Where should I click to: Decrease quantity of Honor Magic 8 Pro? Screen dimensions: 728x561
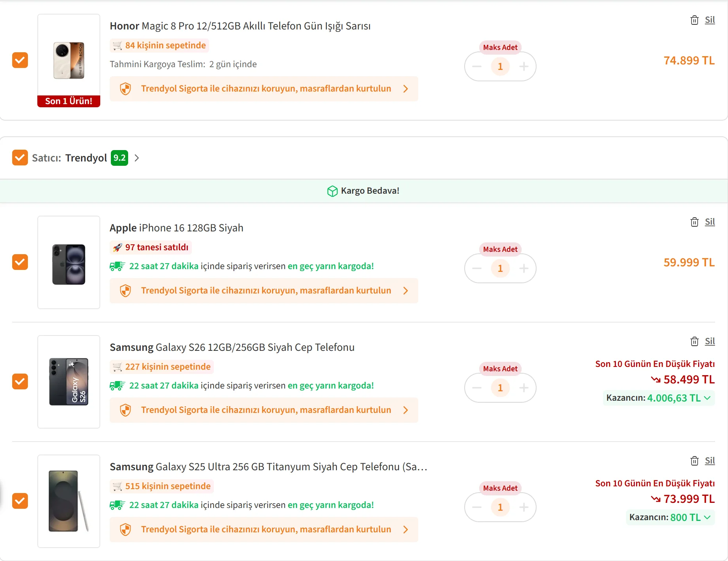pos(477,66)
